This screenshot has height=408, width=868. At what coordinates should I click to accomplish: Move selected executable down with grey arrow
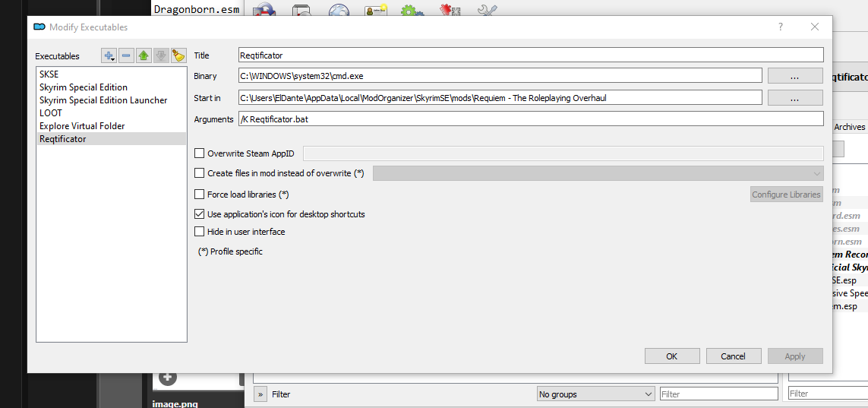coord(161,55)
